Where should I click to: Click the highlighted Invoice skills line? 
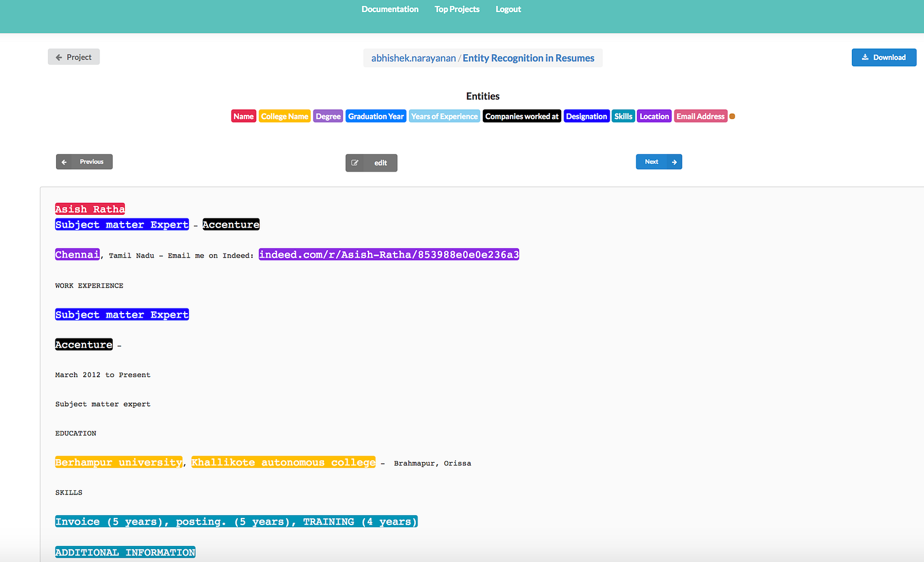pyautogui.click(x=236, y=522)
